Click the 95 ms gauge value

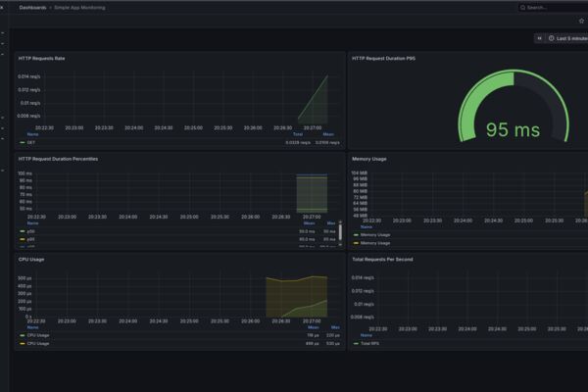pyautogui.click(x=513, y=129)
